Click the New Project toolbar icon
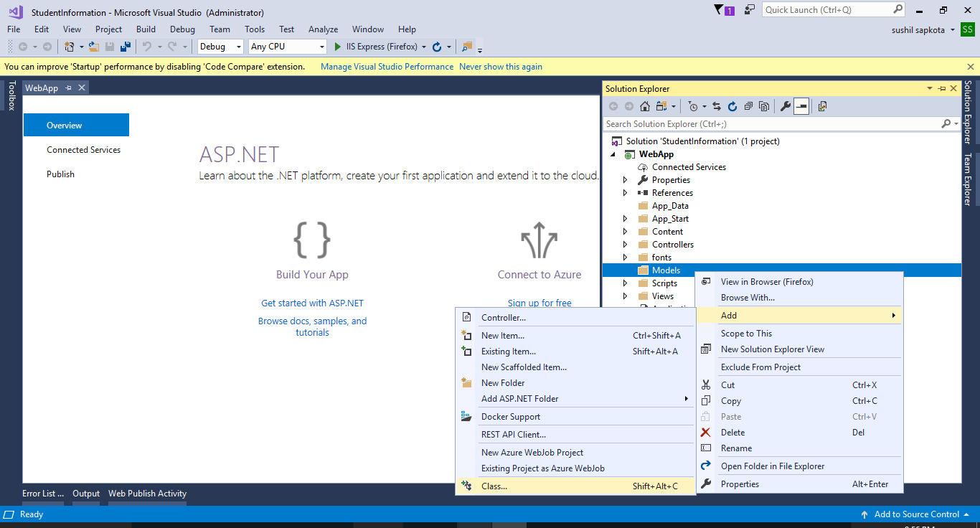The height and width of the screenshot is (528, 980). (70, 47)
